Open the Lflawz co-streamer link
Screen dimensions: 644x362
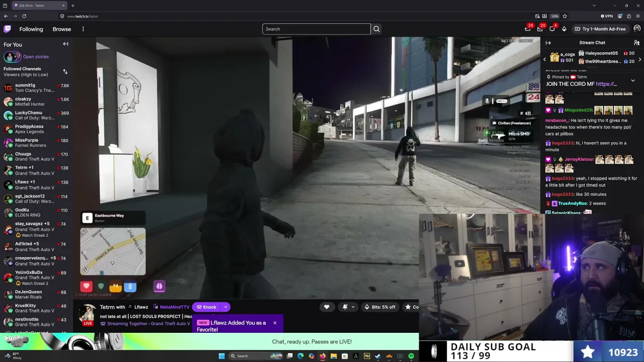[x=141, y=307]
